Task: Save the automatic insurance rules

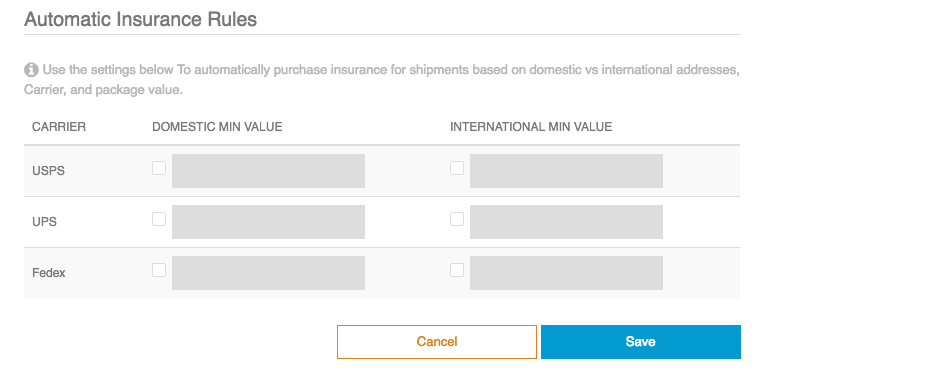Action: [x=640, y=342]
